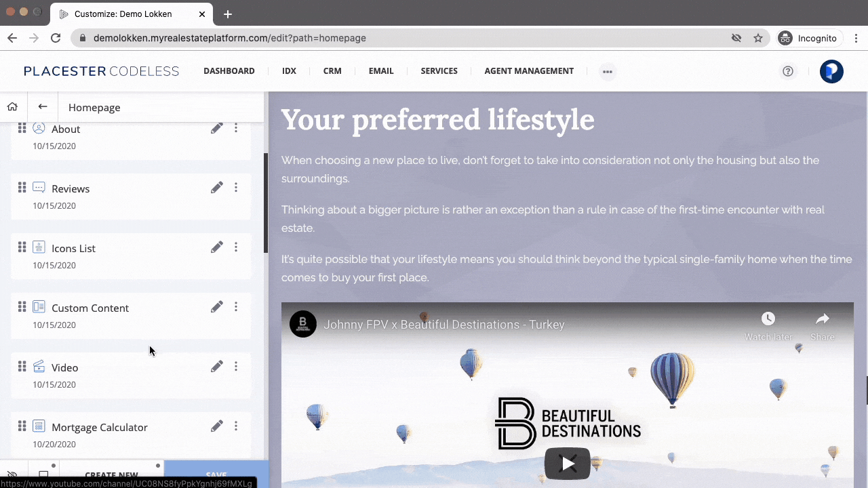Click the YouTube Watch later icon

click(x=768, y=319)
